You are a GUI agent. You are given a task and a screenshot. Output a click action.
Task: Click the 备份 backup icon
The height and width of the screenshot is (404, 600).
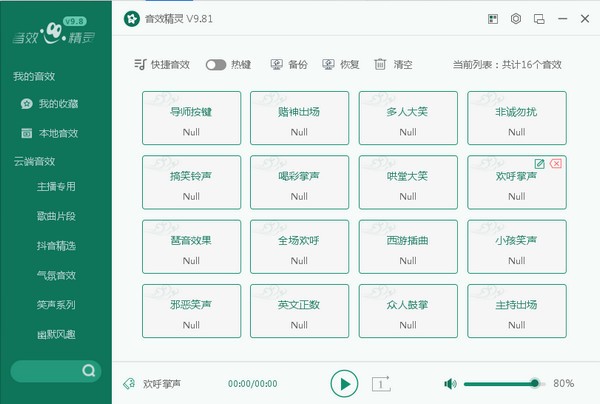(x=277, y=64)
